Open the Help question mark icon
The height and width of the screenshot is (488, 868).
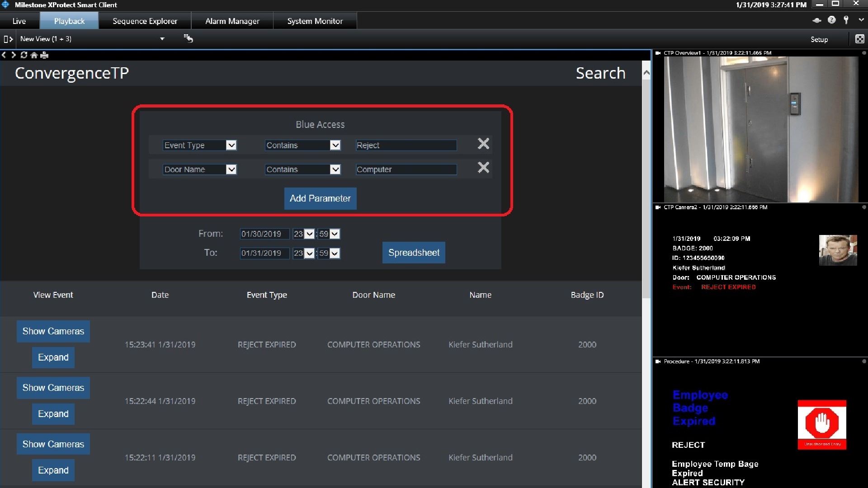click(x=832, y=20)
